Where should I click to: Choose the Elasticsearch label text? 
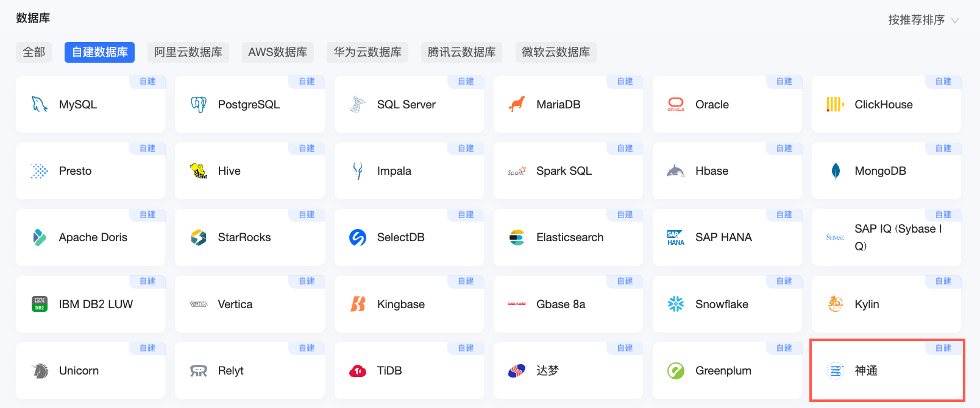pos(570,237)
